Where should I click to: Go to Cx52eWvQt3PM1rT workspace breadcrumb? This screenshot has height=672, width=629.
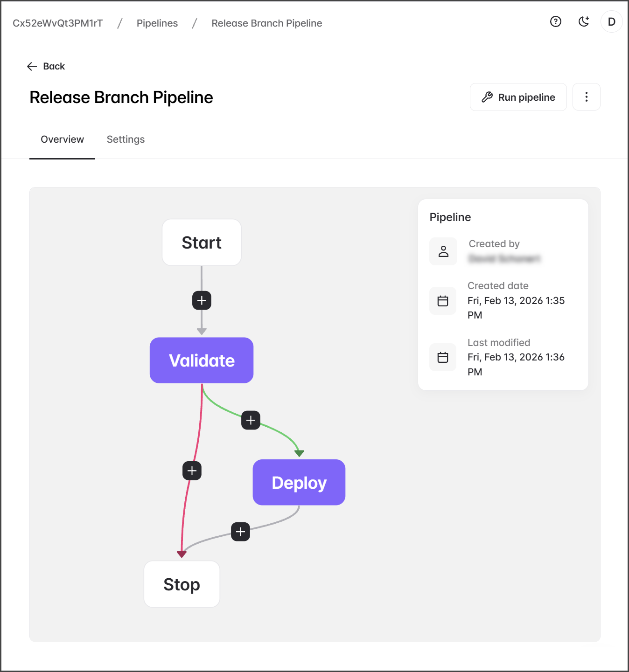tap(58, 23)
